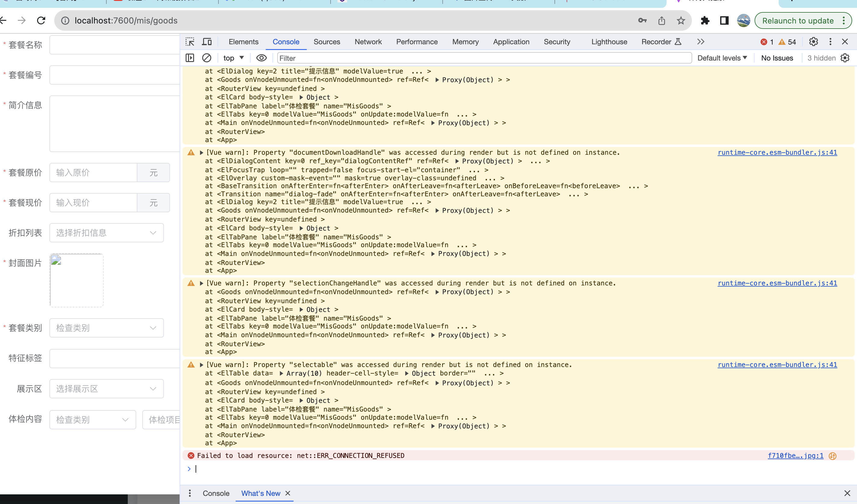Open the Performance tab
This screenshot has height=504, width=857.
pos(417,42)
